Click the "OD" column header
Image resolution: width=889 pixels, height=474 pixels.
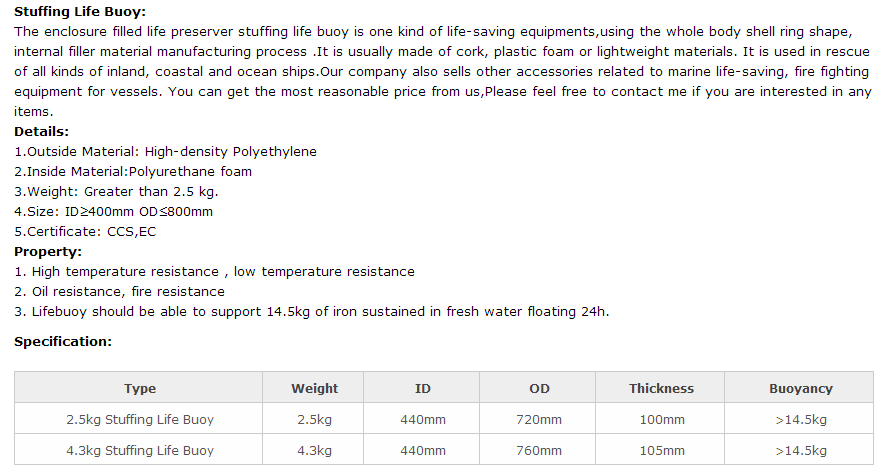pyautogui.click(x=539, y=389)
